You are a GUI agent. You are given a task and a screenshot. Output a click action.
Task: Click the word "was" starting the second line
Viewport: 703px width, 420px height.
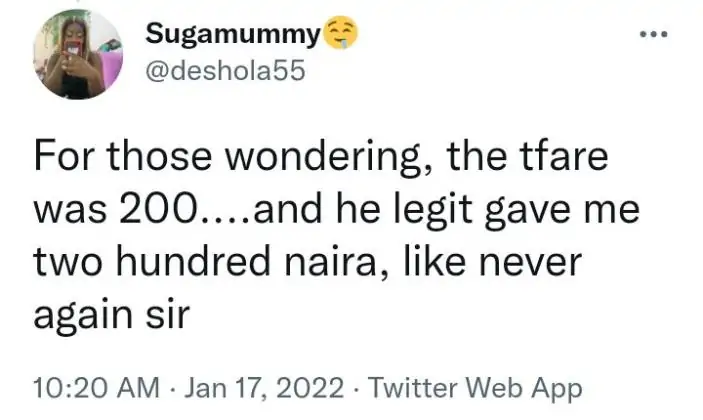tap(62, 211)
